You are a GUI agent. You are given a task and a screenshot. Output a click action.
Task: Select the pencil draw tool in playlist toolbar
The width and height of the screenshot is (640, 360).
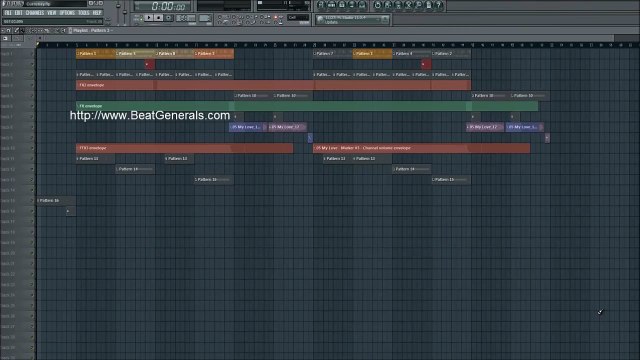coord(16,31)
